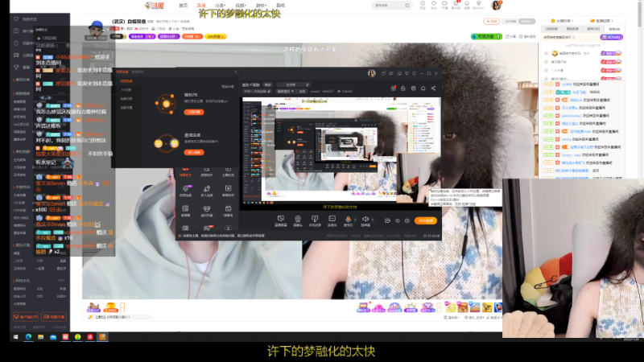Mute the speaker in the streaming tool
Image resolution: width=644 pixels, height=362 pixels.
pos(365,220)
